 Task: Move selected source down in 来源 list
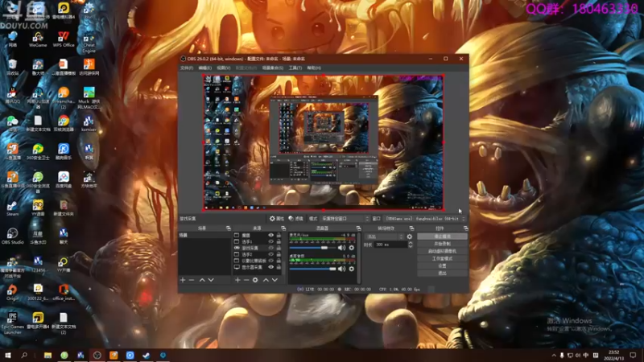point(275,280)
